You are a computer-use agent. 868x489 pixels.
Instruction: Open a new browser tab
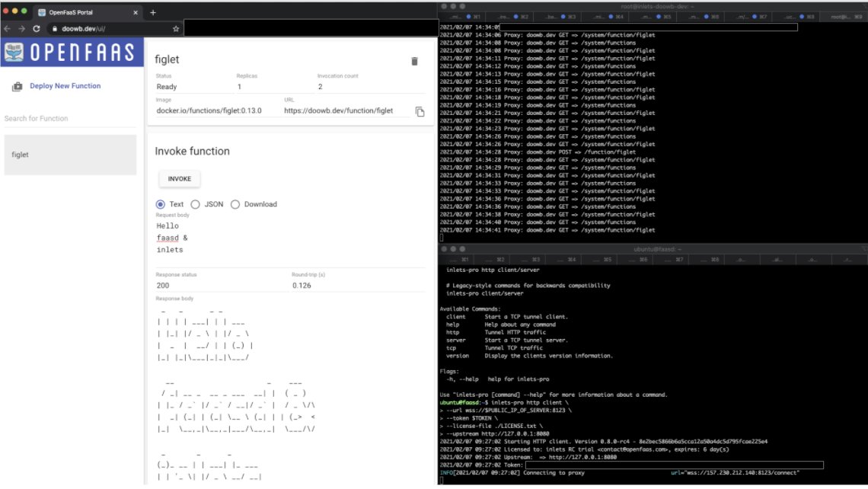tap(153, 12)
